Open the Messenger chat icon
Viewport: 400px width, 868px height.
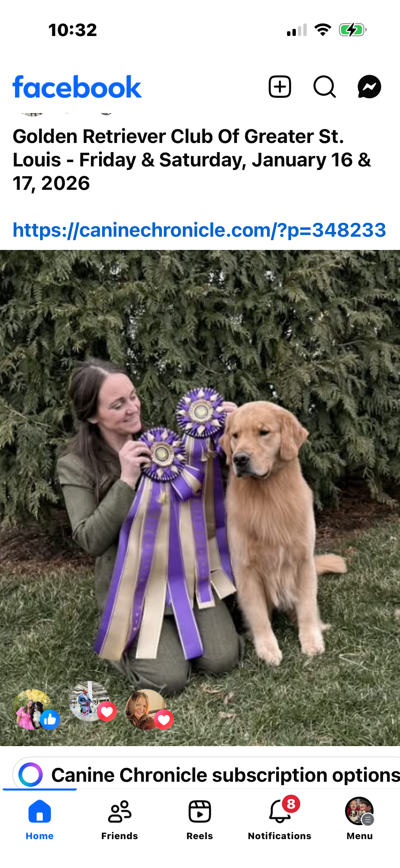[369, 87]
